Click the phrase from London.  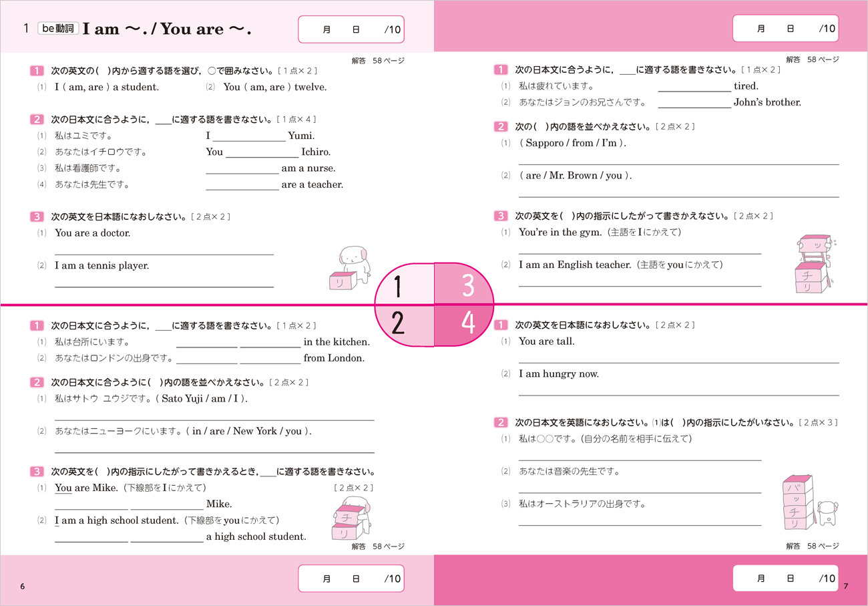(x=335, y=357)
